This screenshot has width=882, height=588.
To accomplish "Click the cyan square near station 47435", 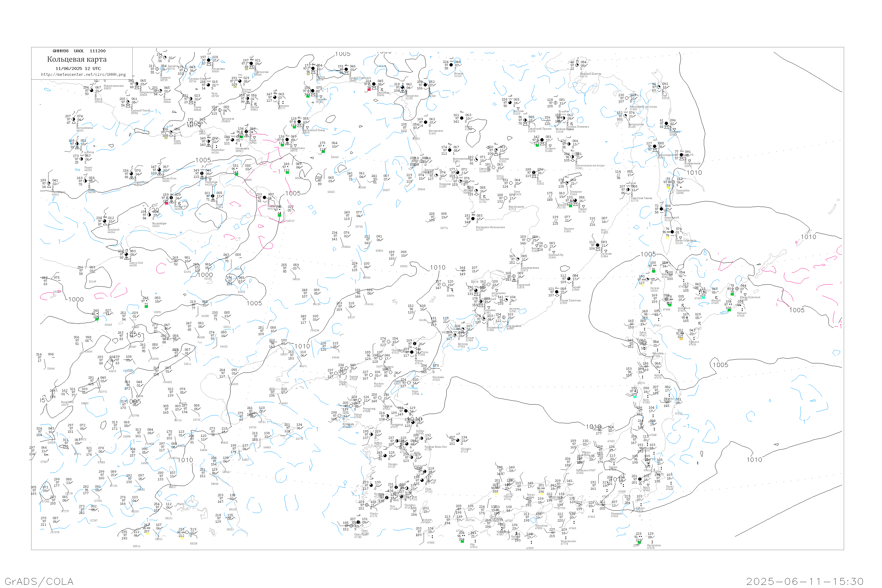I will click(703, 297).
